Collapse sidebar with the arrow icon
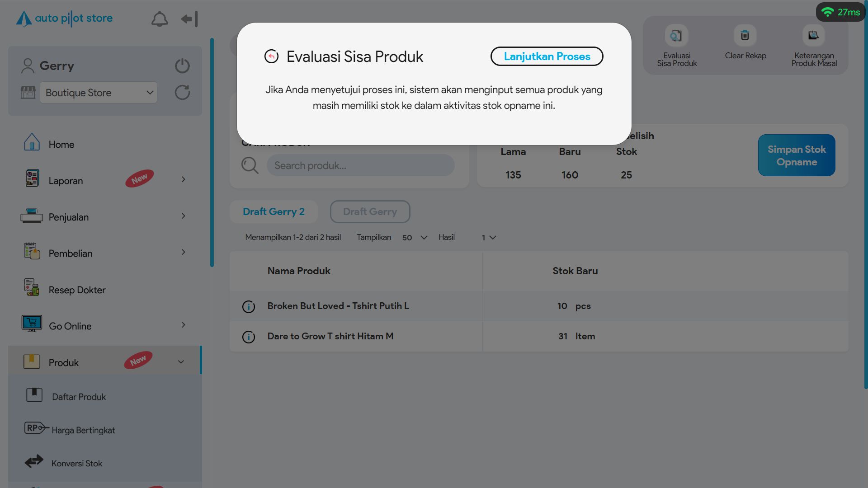This screenshot has height=488, width=868. pos(189,19)
